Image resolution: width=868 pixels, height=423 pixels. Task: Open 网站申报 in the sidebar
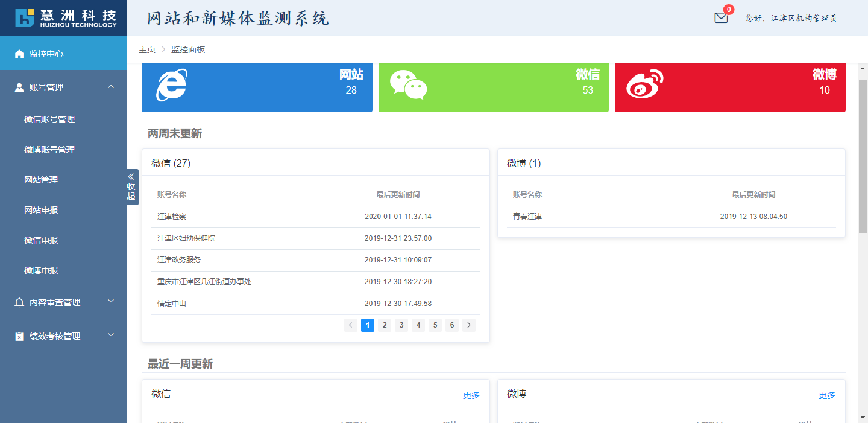(41, 210)
